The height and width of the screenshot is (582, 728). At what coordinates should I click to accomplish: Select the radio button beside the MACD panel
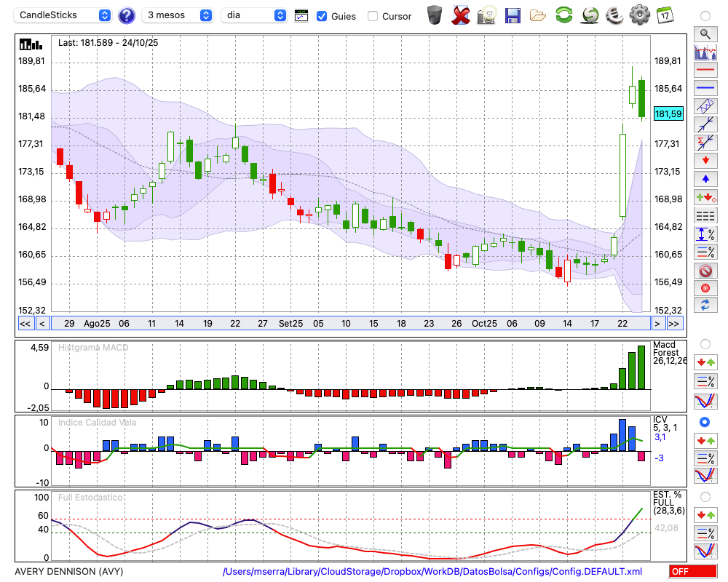click(x=705, y=343)
